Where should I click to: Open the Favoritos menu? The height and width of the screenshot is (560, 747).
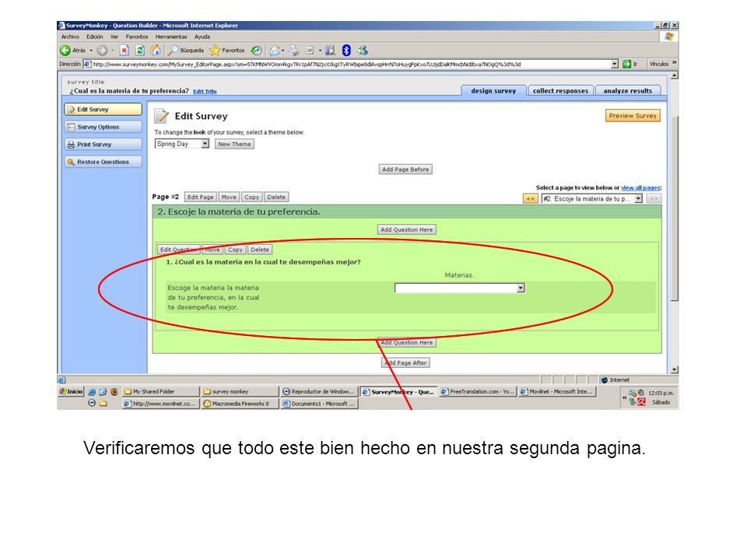click(137, 37)
